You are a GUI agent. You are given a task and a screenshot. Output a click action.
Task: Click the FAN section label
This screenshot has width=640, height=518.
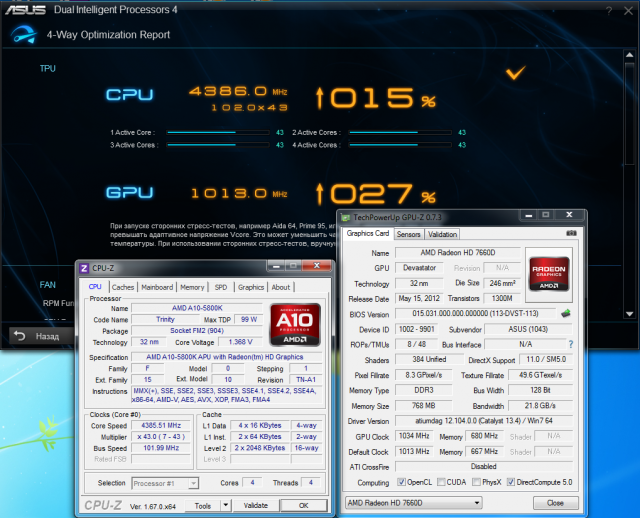coord(48,285)
